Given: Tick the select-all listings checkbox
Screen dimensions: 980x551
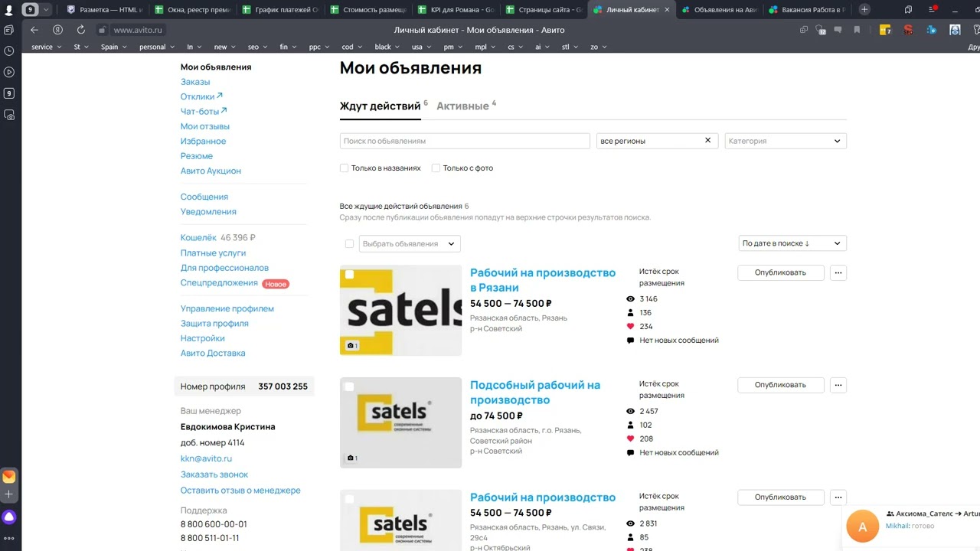Looking at the screenshot, I should [349, 244].
